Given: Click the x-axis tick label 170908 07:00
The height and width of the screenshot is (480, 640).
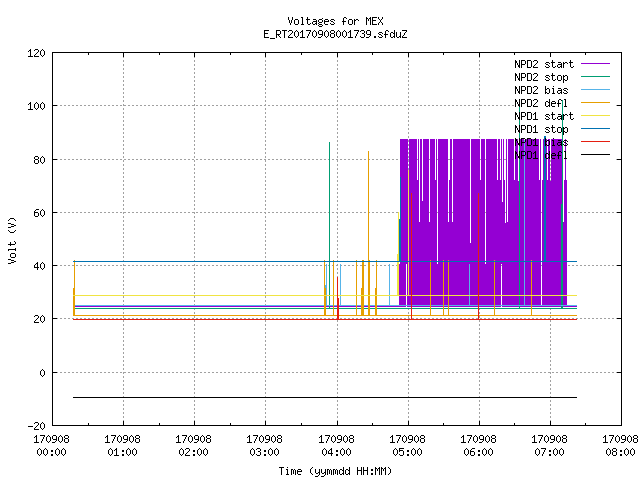Looking at the screenshot, I should click(549, 446).
